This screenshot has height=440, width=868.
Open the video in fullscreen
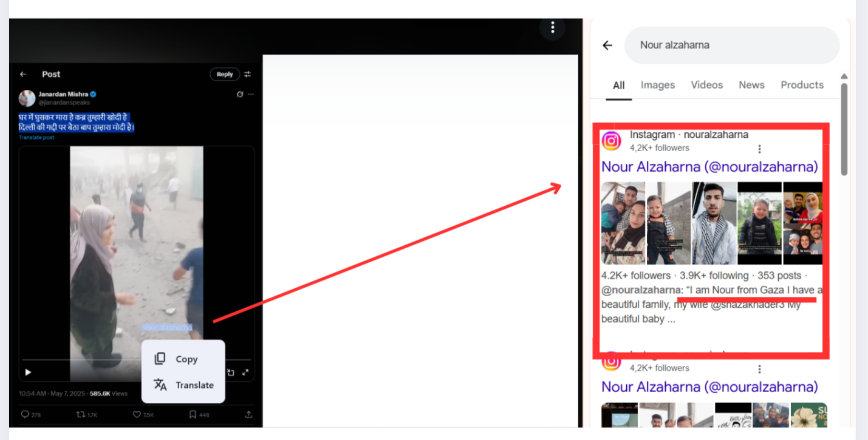coord(245,372)
